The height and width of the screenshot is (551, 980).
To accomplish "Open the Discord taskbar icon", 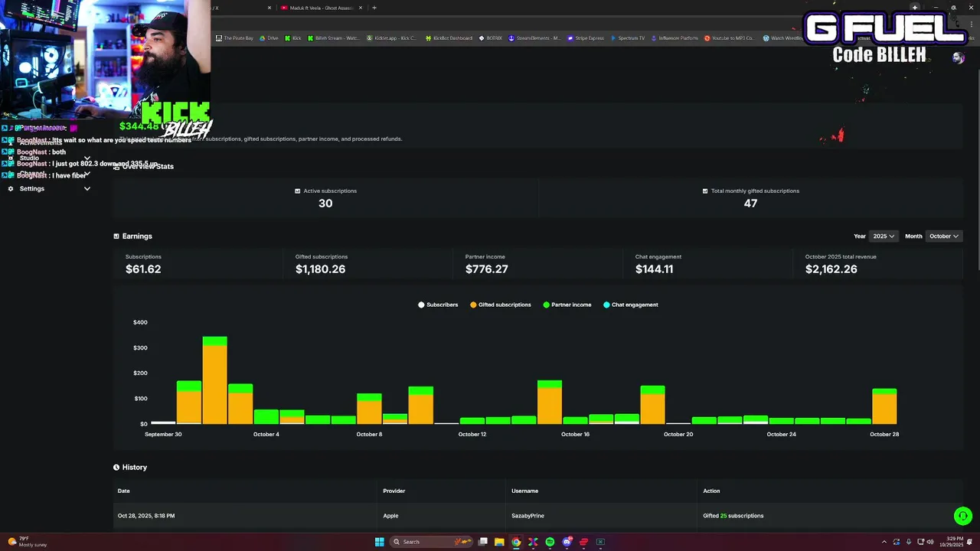I will [x=567, y=542].
